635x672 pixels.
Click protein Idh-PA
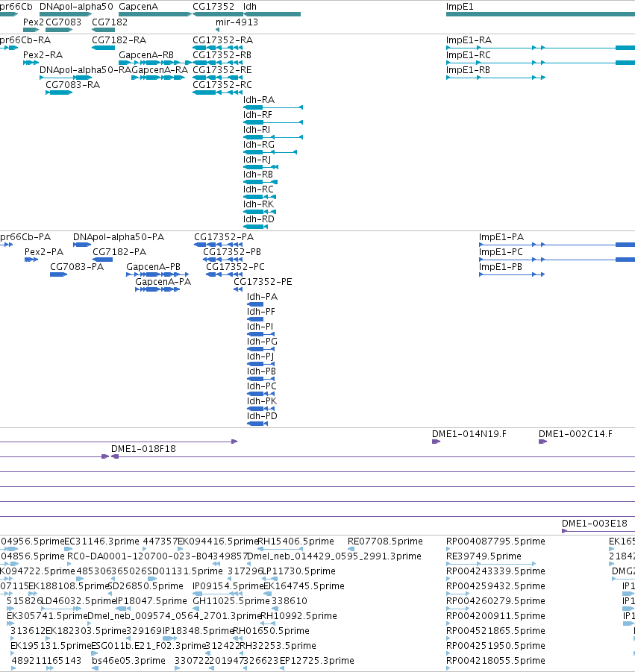tap(262, 297)
